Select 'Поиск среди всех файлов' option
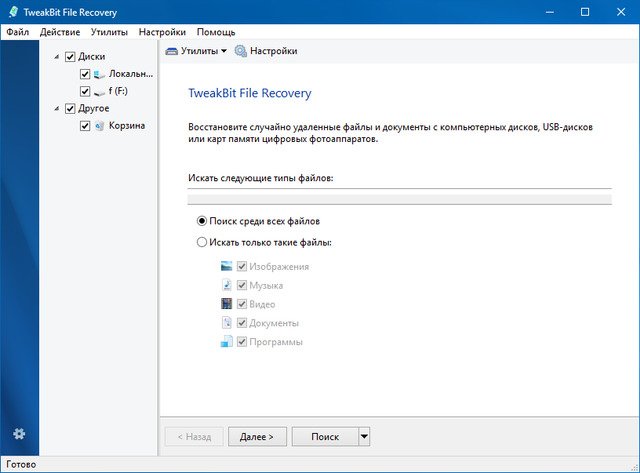 click(x=202, y=221)
